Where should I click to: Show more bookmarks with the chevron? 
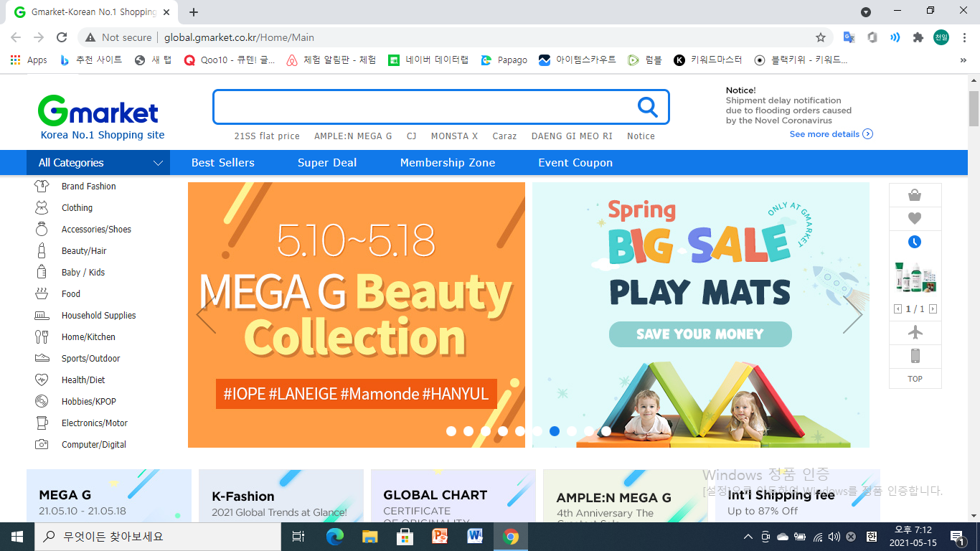pos(963,60)
